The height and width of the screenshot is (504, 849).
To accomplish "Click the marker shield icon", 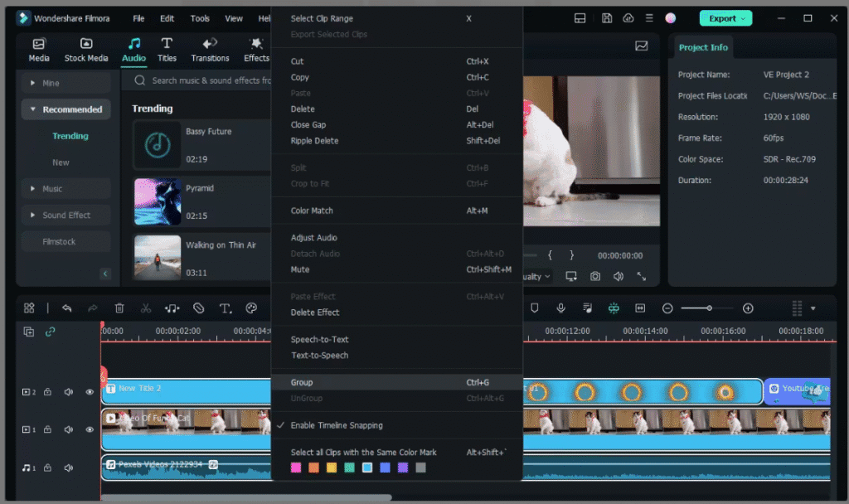I will point(535,308).
